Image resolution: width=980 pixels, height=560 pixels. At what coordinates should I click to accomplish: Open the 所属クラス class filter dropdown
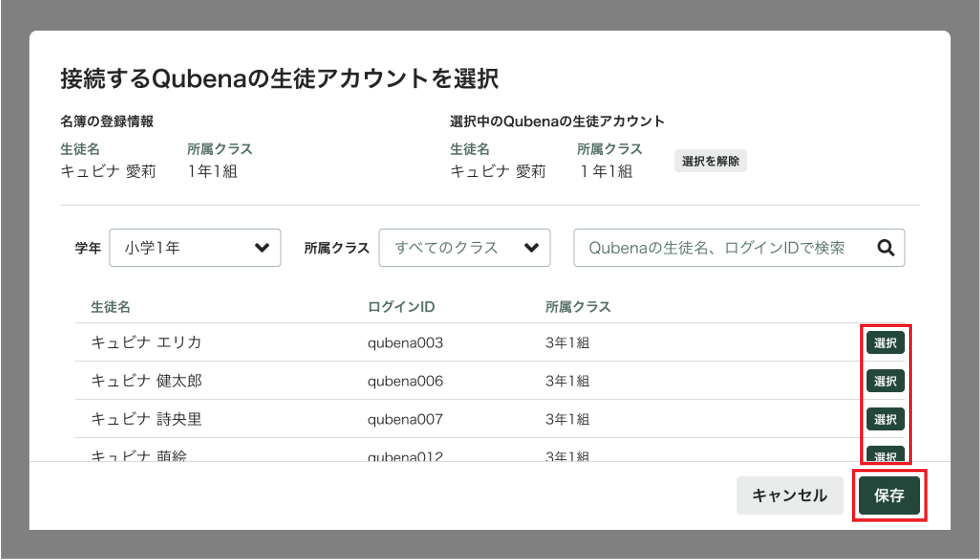coord(464,248)
